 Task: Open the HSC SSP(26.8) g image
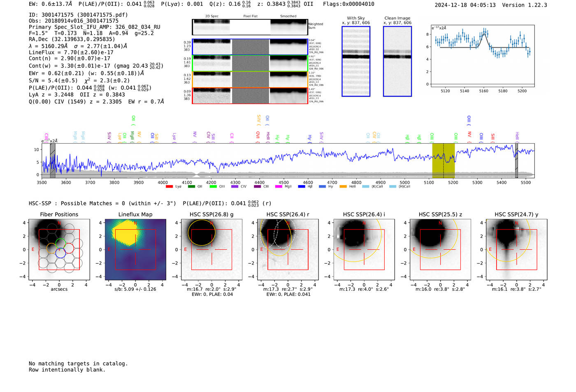point(211,249)
